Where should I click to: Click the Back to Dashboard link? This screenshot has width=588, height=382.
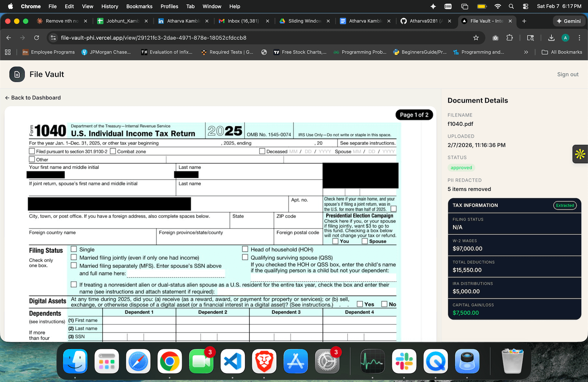click(33, 97)
